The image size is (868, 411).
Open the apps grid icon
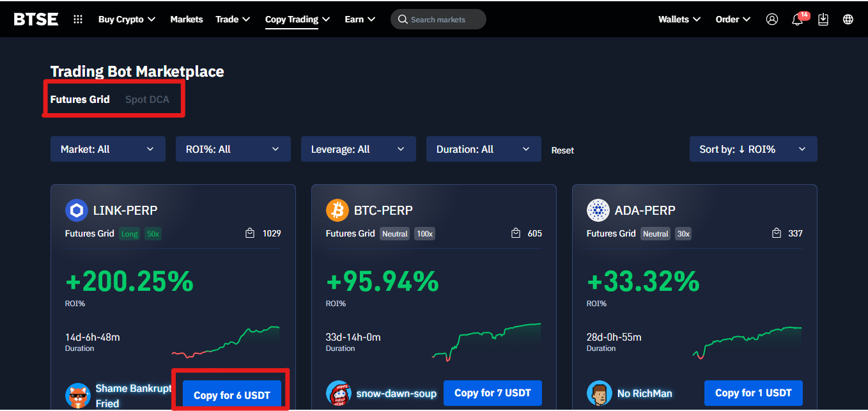(x=78, y=19)
